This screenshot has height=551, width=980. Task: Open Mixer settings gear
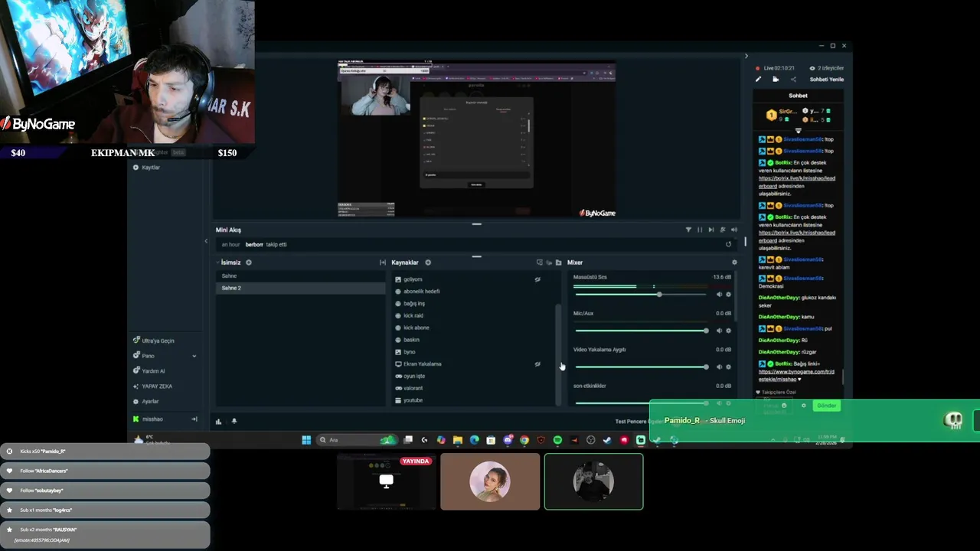[734, 262]
